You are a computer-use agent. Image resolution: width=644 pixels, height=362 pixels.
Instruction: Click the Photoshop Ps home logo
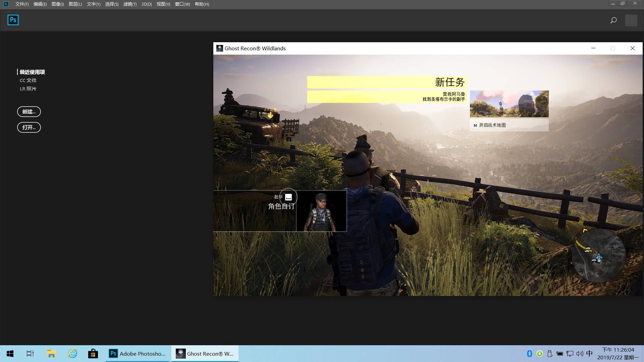tap(13, 20)
